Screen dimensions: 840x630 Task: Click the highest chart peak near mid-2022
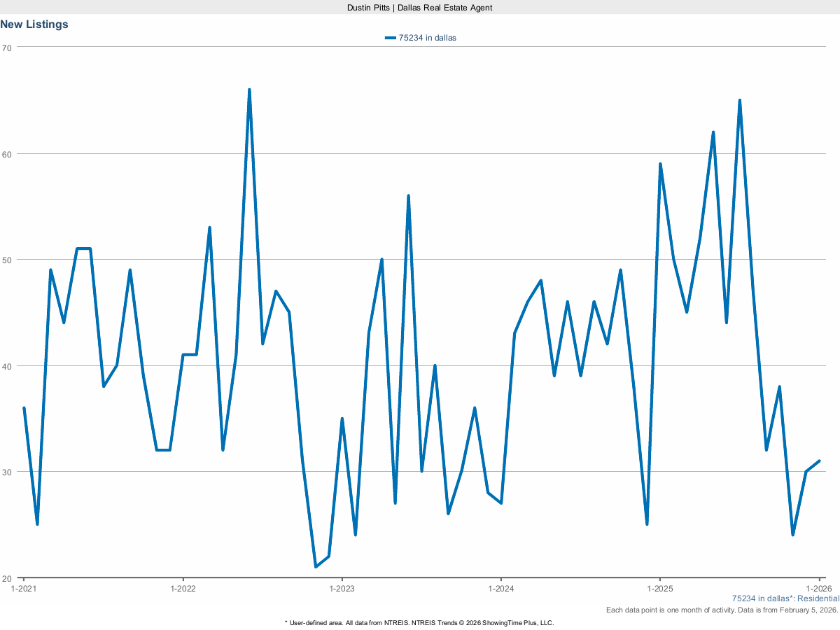[250, 89]
